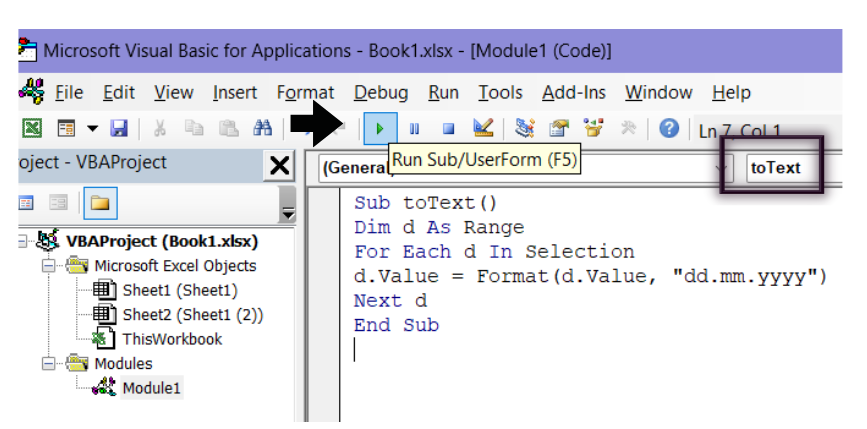867x429 pixels.
Task: Click the Reset stop icon
Action: coord(448,129)
